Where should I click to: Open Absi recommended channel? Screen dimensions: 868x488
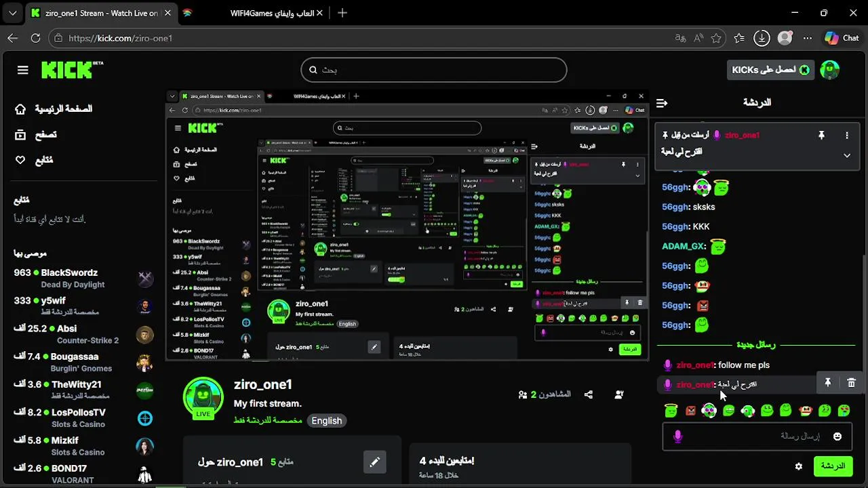pyautogui.click(x=83, y=334)
